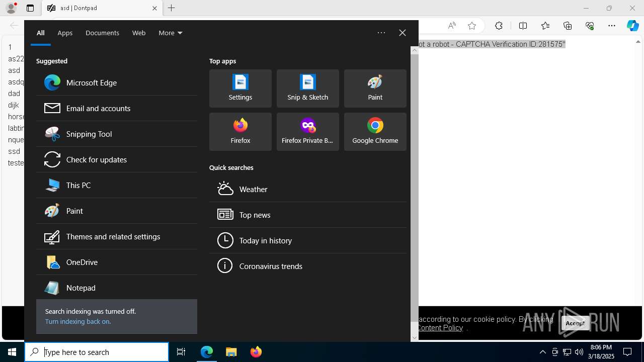Image resolution: width=644 pixels, height=362 pixels.
Task: Show hidden system tray icons
Action: pos(543,352)
